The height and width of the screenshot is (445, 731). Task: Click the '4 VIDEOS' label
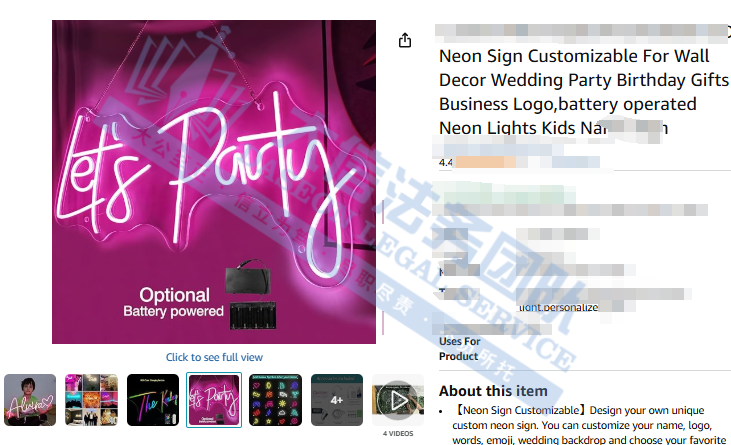coord(398,433)
